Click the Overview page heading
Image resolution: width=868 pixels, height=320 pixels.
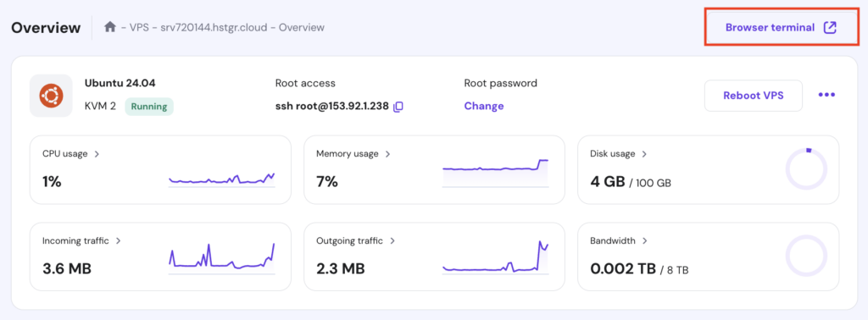coord(46,27)
